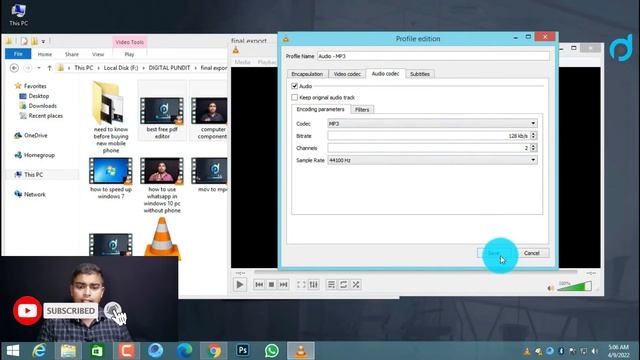Click Local Disk (F:) in path
The width and height of the screenshot is (640, 360).
[121, 68]
